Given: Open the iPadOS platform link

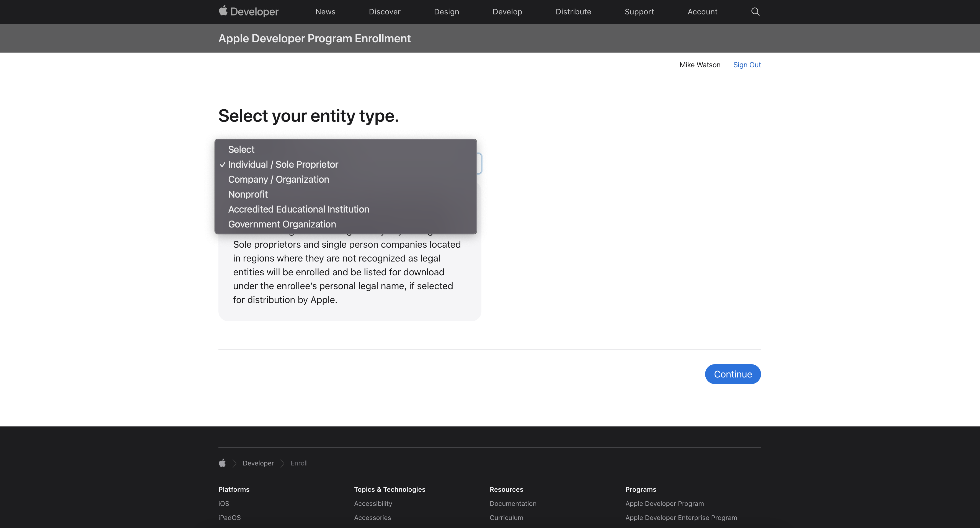Looking at the screenshot, I should (x=229, y=517).
